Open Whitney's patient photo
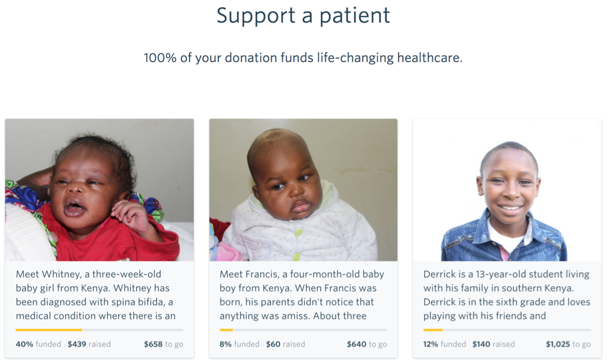 pyautogui.click(x=99, y=190)
